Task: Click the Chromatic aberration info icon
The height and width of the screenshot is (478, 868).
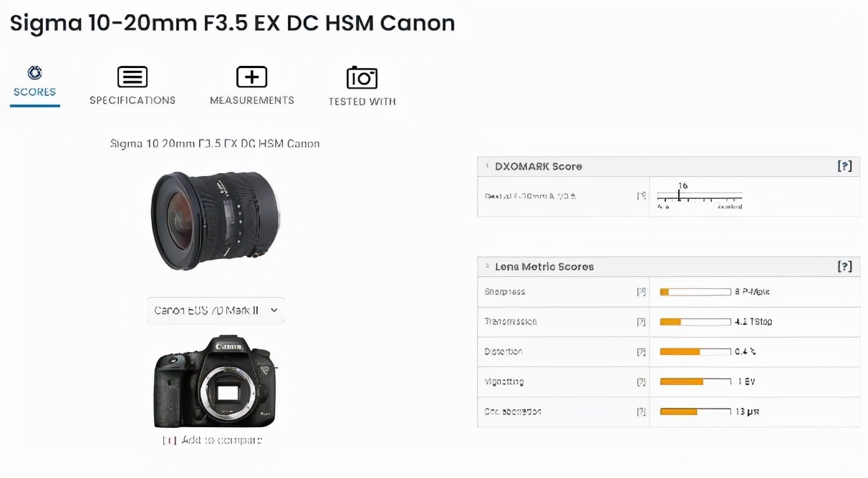Action: 641,412
